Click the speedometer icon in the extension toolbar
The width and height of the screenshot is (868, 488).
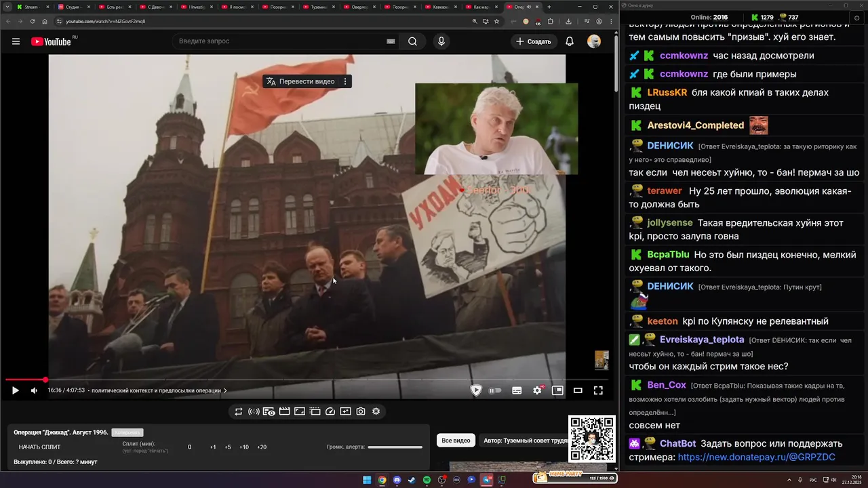[x=330, y=411]
